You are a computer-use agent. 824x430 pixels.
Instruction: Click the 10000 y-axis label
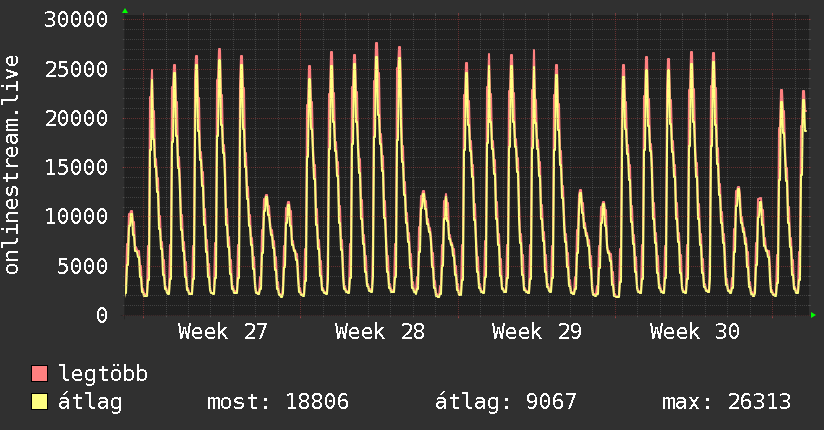coord(76,217)
